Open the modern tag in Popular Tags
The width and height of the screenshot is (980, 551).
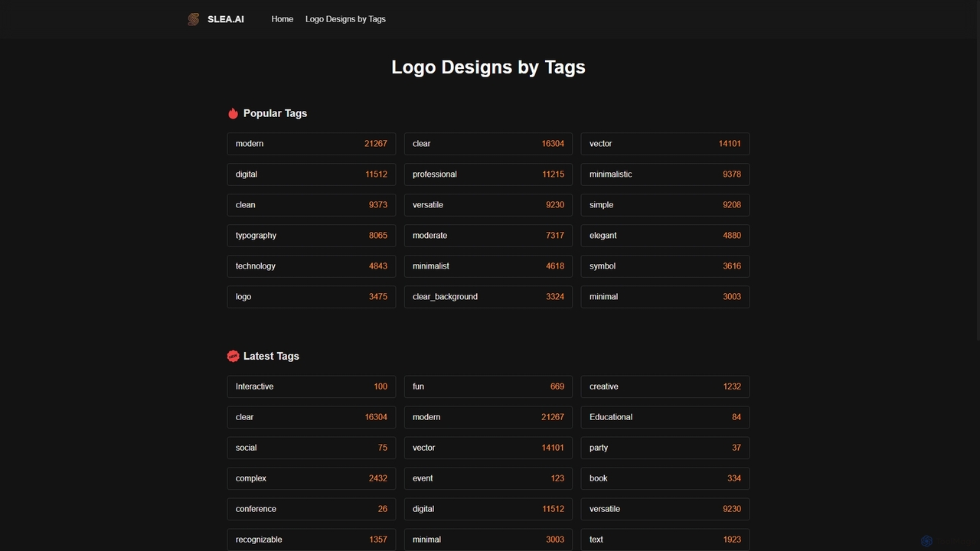(312, 144)
